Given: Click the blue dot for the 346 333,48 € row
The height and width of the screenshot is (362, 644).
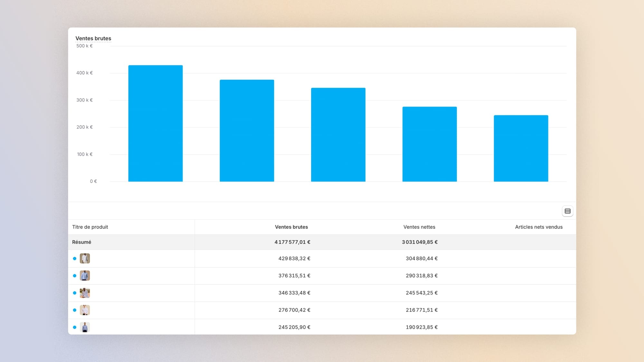Looking at the screenshot, I should pyautogui.click(x=75, y=293).
